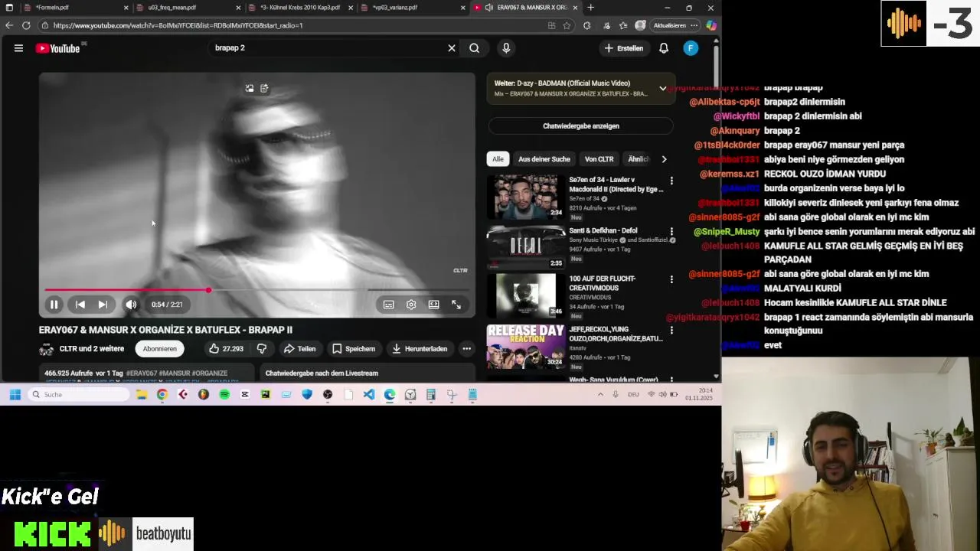
Task: Show chat replay with Chatwiedergabe anzeigen
Action: point(581,126)
